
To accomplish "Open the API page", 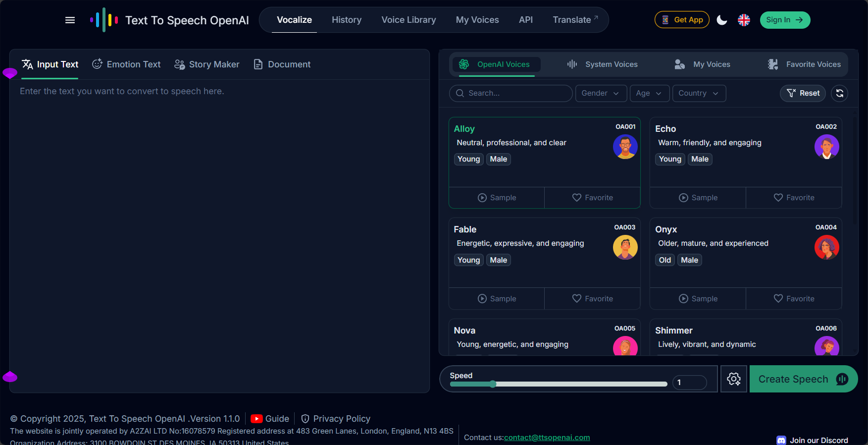I will [x=526, y=20].
